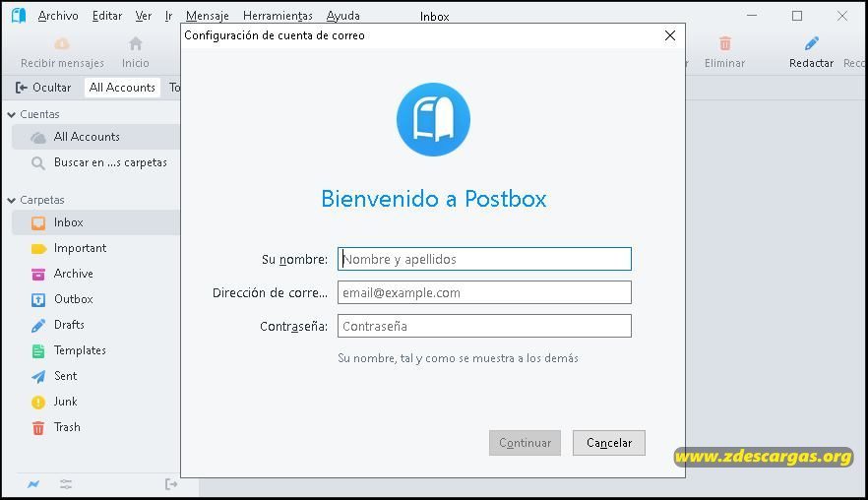Open the Archivo menu
Screen dimensions: 868x500
pos(58,16)
